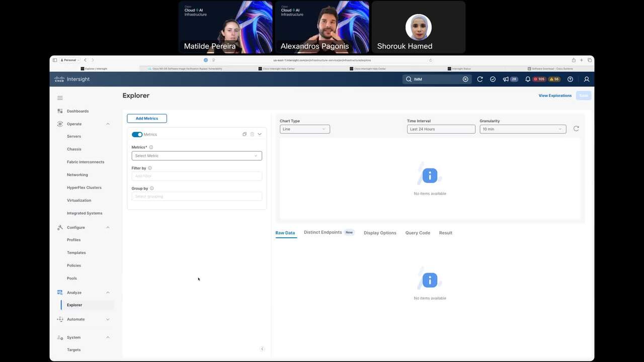The image size is (644, 362).
Task: Switch to Intersight Status browser tab
Action: click(459, 68)
